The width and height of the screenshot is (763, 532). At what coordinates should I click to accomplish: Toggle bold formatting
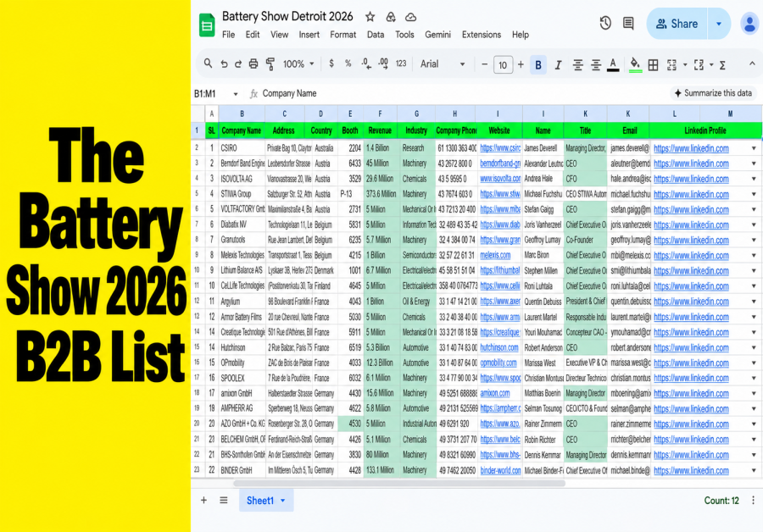(x=538, y=64)
